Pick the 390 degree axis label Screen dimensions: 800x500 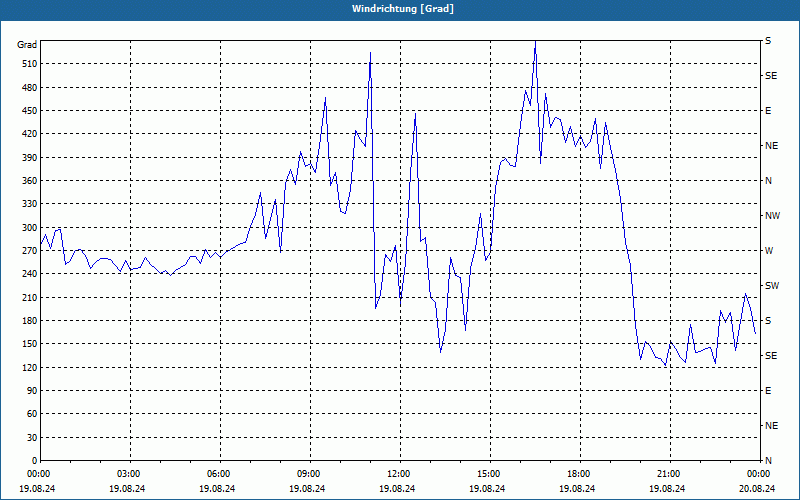click(30, 158)
